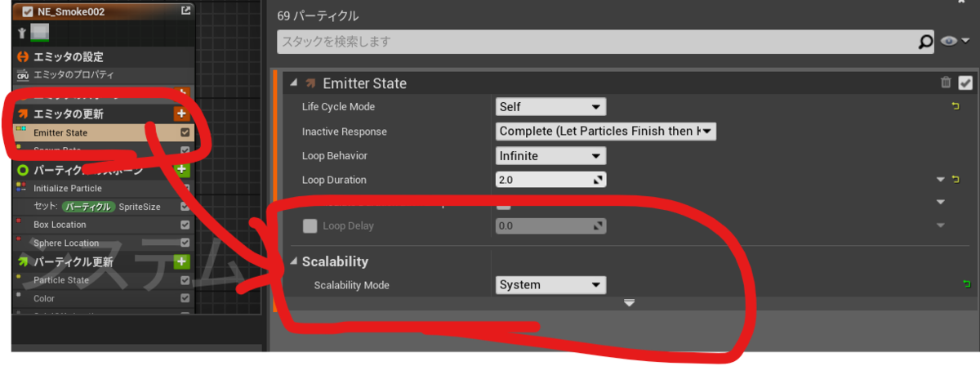Open the Loop Behavior dropdown
The height and width of the screenshot is (366, 980).
pos(550,155)
